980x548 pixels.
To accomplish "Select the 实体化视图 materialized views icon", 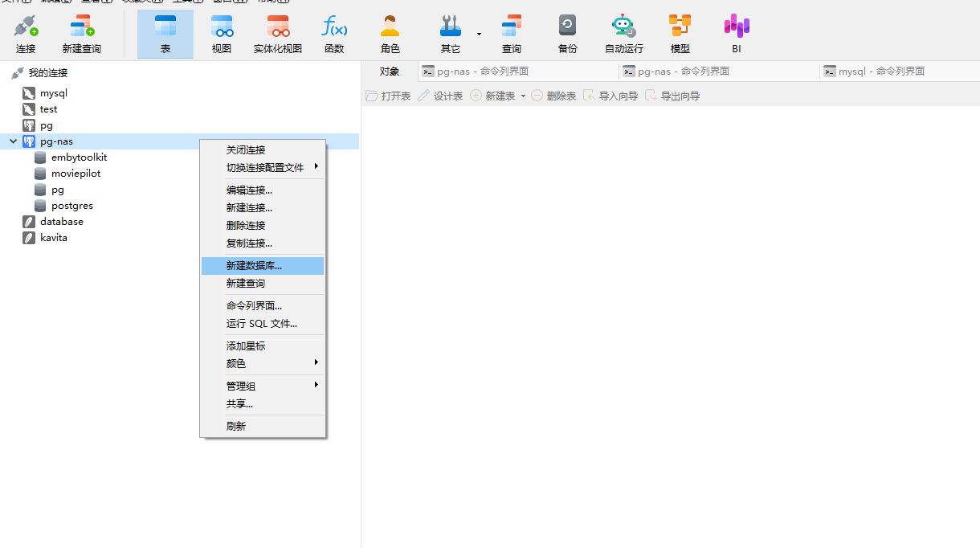I will click(277, 32).
